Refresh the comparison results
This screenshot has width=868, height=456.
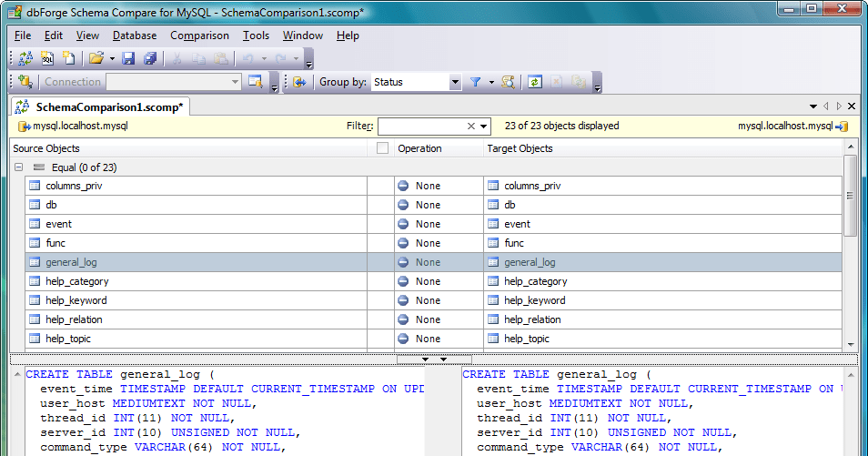click(535, 82)
